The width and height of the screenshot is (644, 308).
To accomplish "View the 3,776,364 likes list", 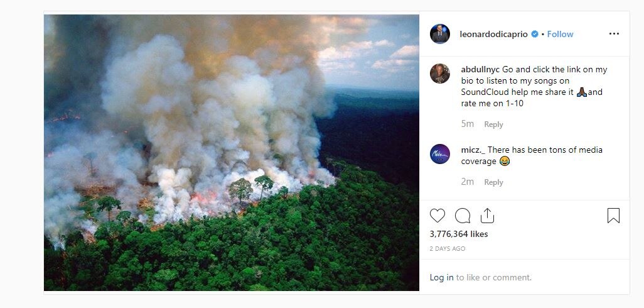I will tap(459, 234).
